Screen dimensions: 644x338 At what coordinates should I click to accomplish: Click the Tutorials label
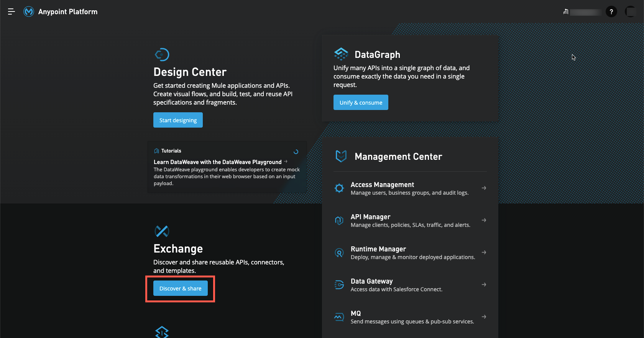click(x=171, y=151)
